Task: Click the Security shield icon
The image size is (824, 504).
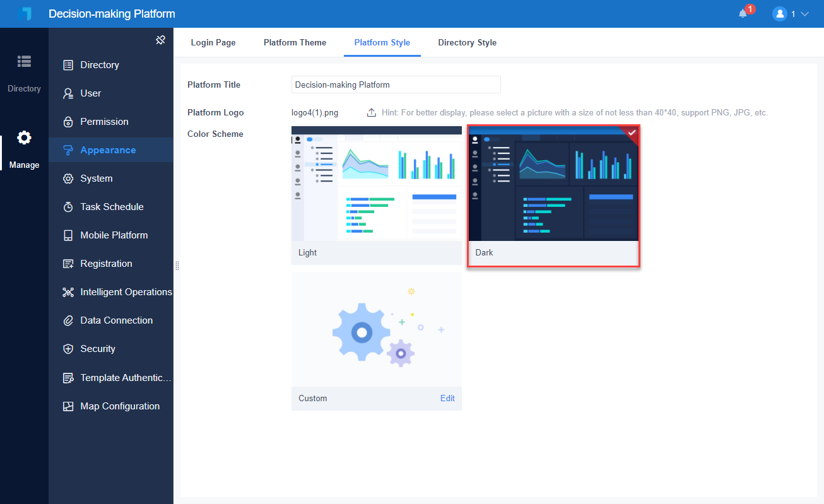Action: point(68,349)
